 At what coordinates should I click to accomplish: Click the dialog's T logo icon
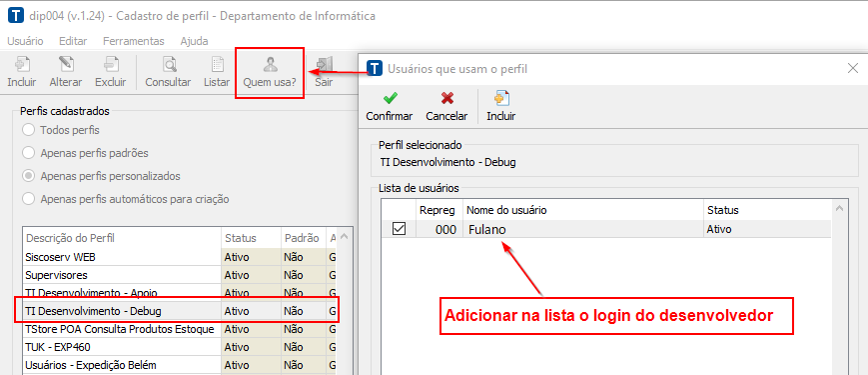tap(376, 68)
